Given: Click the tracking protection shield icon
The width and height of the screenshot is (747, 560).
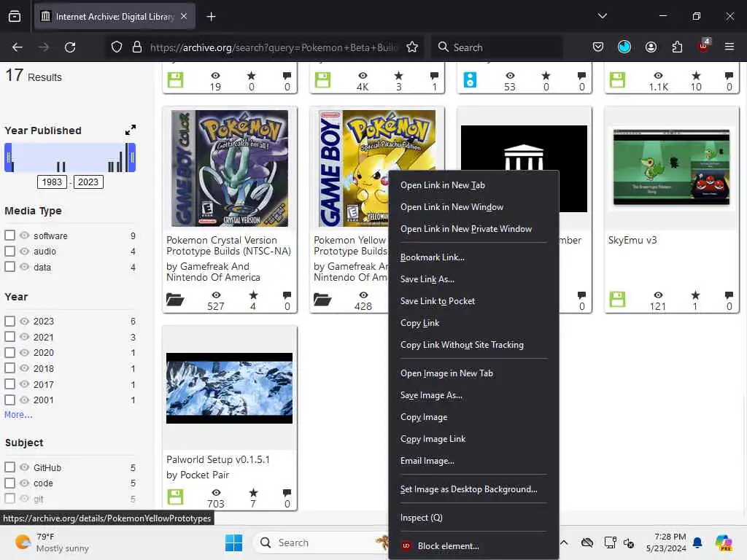Looking at the screenshot, I should click(117, 47).
